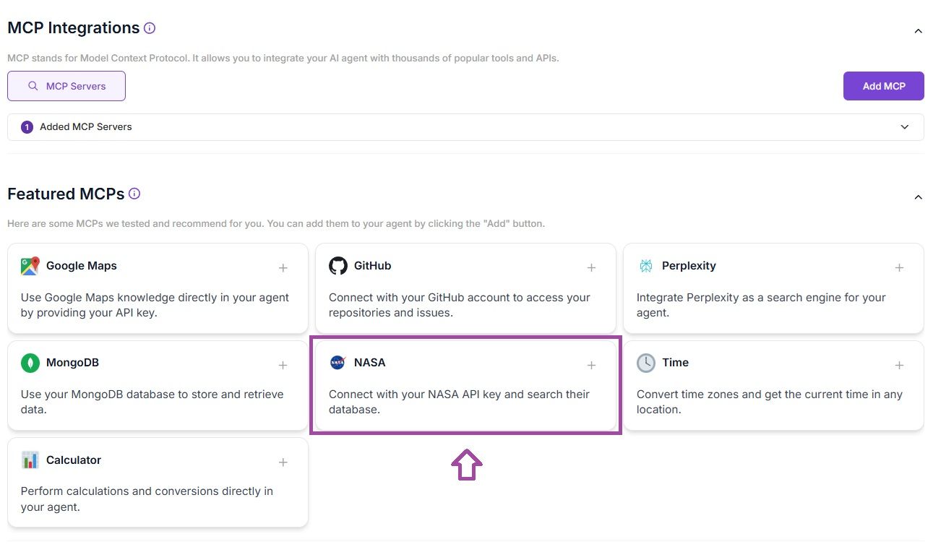Click the NASA API key description

pyautogui.click(x=459, y=402)
